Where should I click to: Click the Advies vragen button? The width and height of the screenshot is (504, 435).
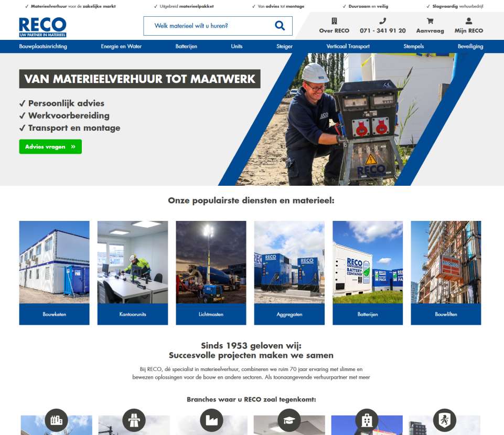tap(50, 146)
